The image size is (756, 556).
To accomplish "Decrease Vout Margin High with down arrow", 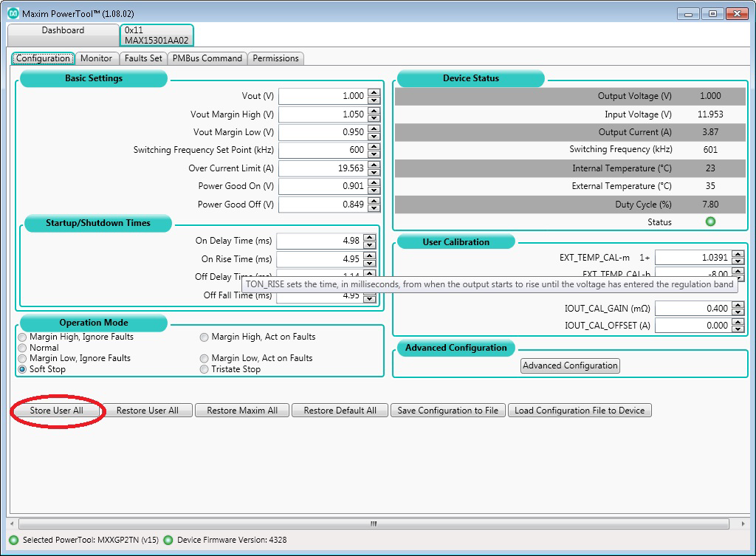I will coord(374,119).
